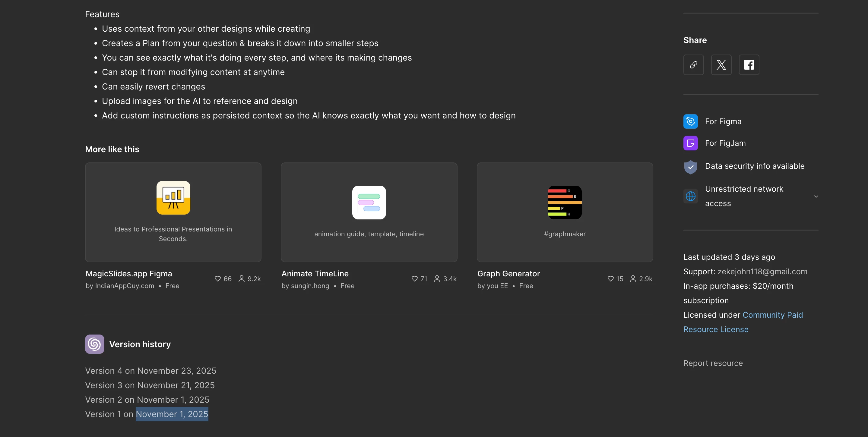Open the Graph Generator title link
868x437 pixels.
pyautogui.click(x=508, y=274)
